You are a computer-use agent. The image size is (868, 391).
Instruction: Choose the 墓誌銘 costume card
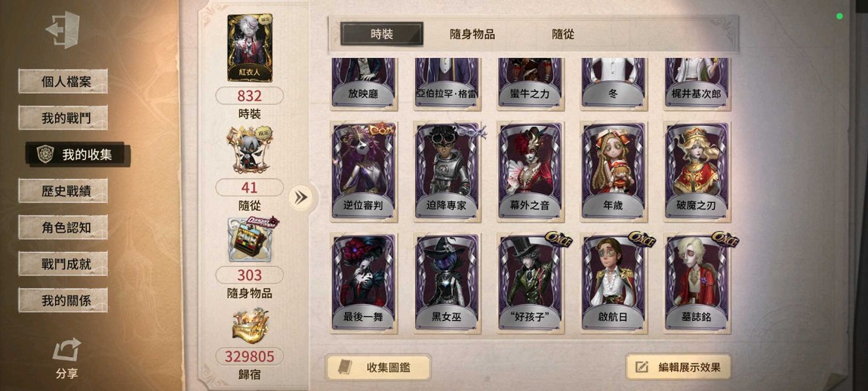coord(697,283)
